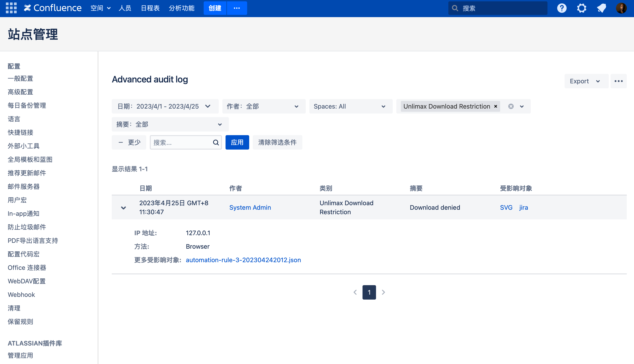Open the settings gear menu

coord(582,8)
